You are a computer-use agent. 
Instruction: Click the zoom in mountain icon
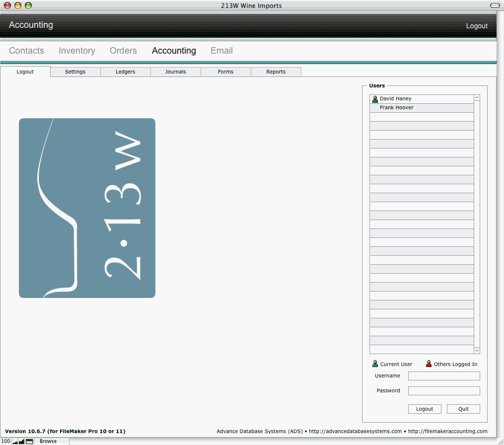click(x=21, y=442)
